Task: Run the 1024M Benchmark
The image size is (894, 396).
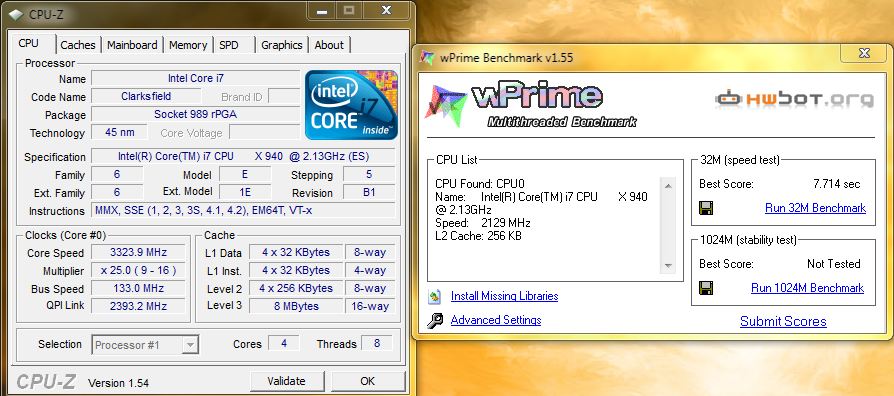Action: tap(807, 288)
